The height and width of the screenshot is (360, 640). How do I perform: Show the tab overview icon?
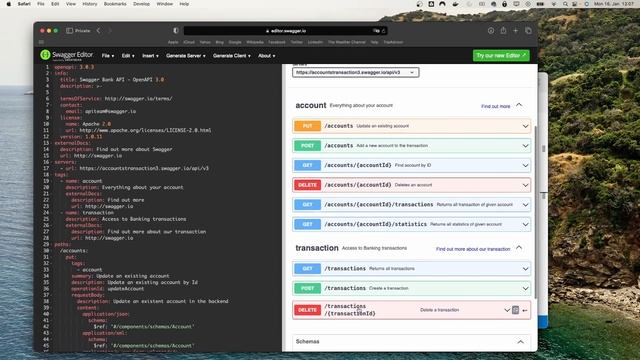coord(528,31)
